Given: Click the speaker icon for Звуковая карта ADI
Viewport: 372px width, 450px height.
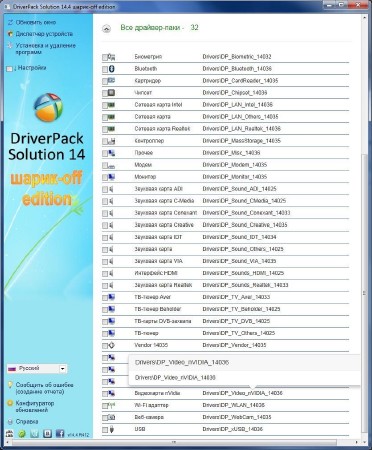Looking at the screenshot, I should pyautogui.click(x=111, y=189).
